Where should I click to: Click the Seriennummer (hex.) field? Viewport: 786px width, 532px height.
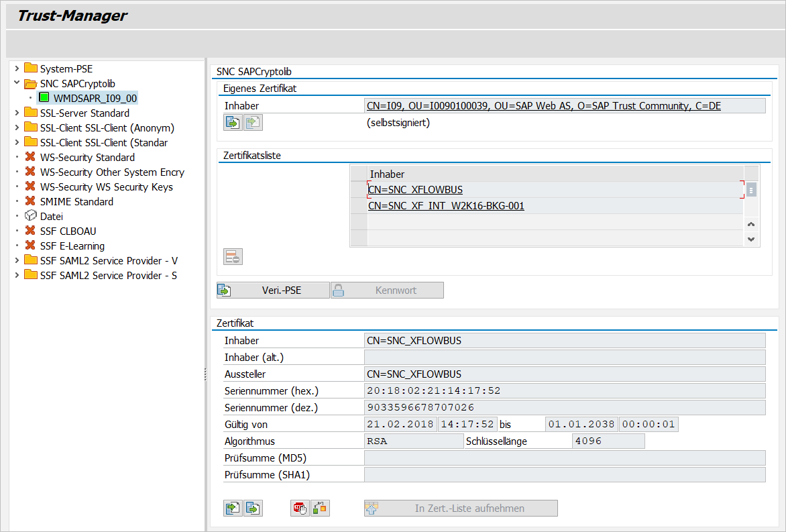point(563,391)
